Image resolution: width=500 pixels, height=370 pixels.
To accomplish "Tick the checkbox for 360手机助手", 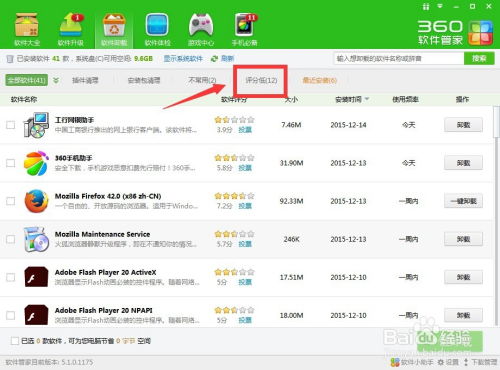I will pyautogui.click(x=11, y=163).
